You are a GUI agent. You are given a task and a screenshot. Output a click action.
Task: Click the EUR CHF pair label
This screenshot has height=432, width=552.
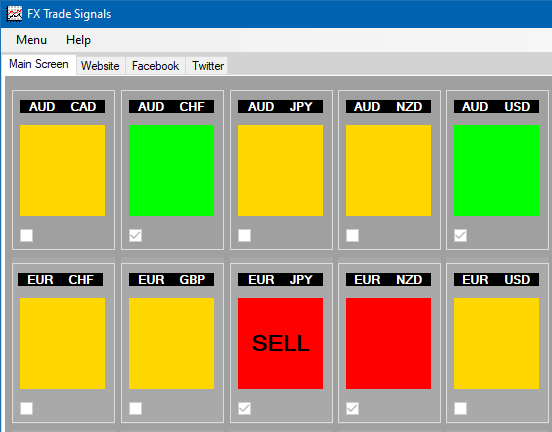pyautogui.click(x=61, y=280)
